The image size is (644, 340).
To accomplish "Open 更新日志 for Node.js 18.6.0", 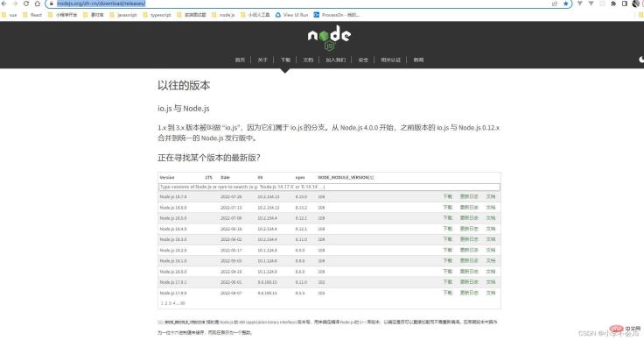I will [469, 207].
